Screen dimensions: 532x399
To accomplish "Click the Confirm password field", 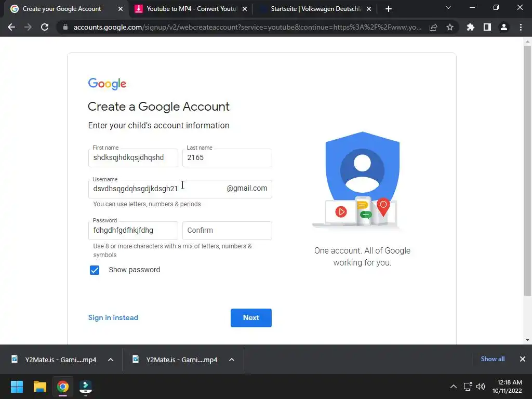I will (x=227, y=230).
